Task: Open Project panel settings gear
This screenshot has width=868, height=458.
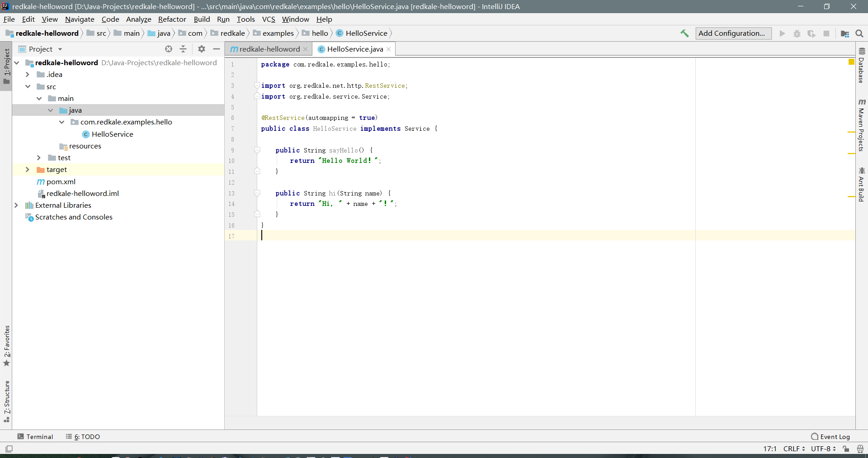Action: click(202, 49)
